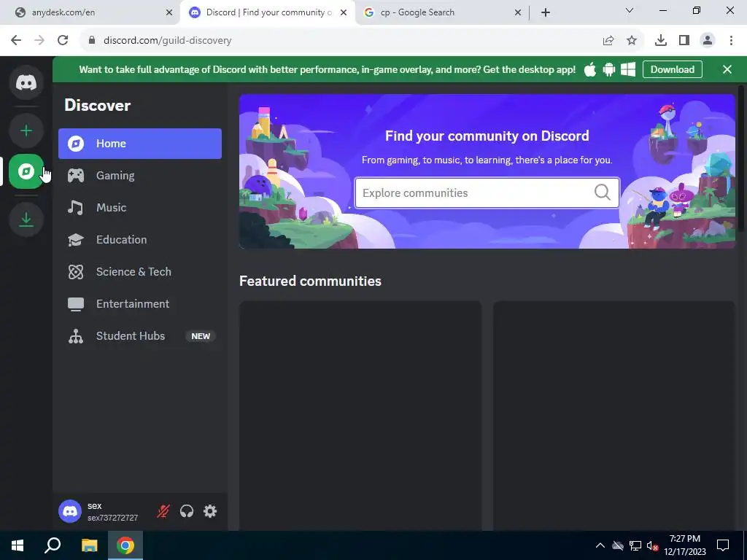747x560 pixels.
Task: Bookmark this page with the star
Action: [632, 41]
